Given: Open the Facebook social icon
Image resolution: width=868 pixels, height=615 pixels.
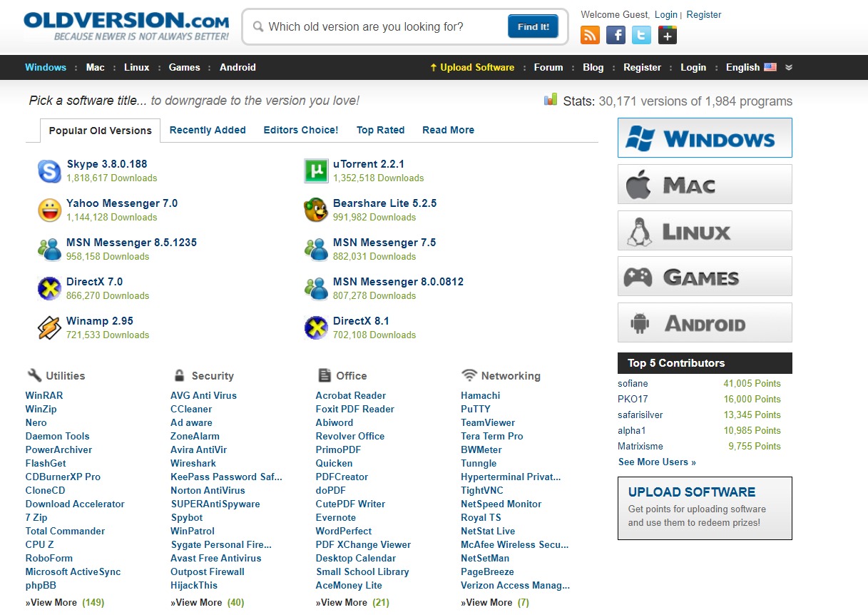Looking at the screenshot, I should click(x=616, y=35).
